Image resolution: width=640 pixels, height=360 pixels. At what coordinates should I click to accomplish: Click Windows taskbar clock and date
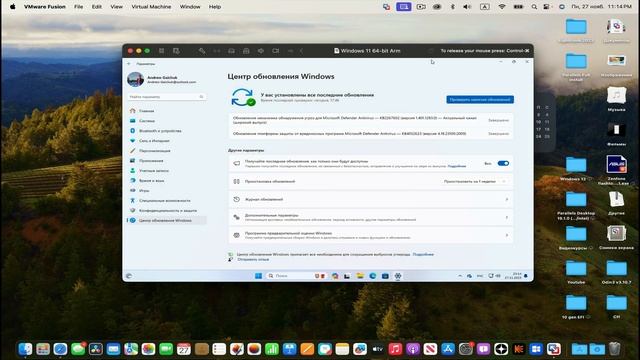click(513, 276)
